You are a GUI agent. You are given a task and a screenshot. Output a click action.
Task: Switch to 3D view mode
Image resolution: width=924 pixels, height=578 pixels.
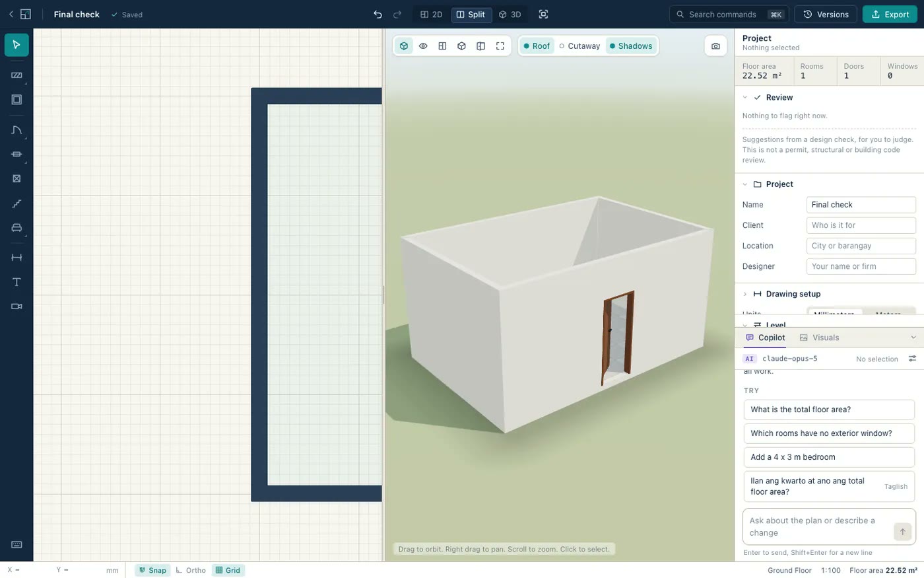point(510,15)
